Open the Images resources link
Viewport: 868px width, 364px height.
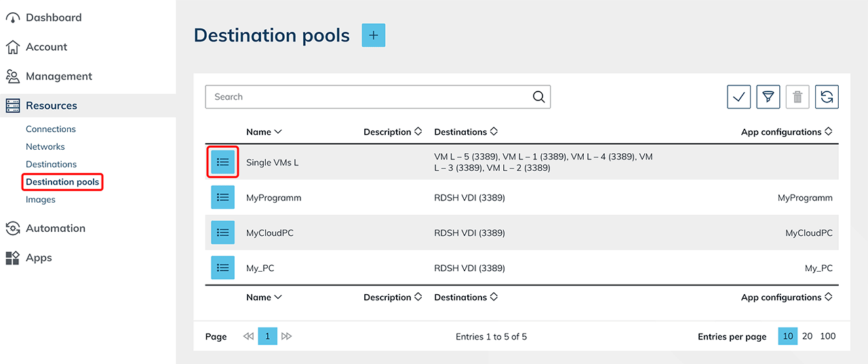tap(41, 199)
